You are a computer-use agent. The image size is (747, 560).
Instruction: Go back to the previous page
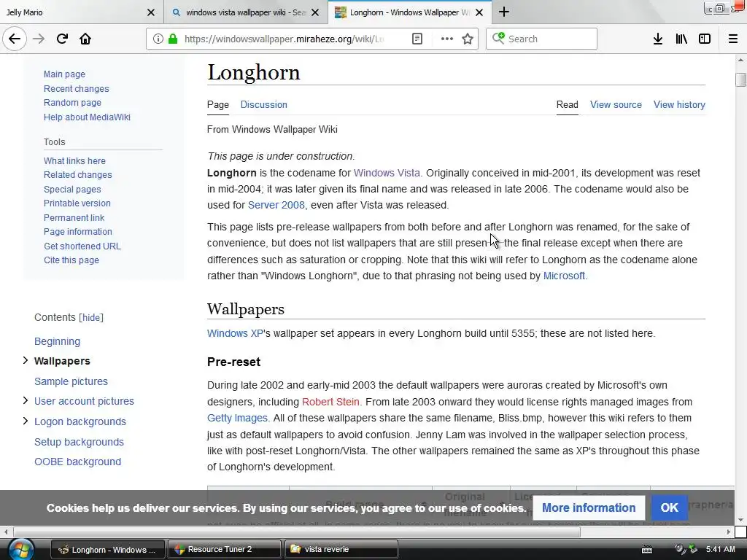[x=15, y=39]
